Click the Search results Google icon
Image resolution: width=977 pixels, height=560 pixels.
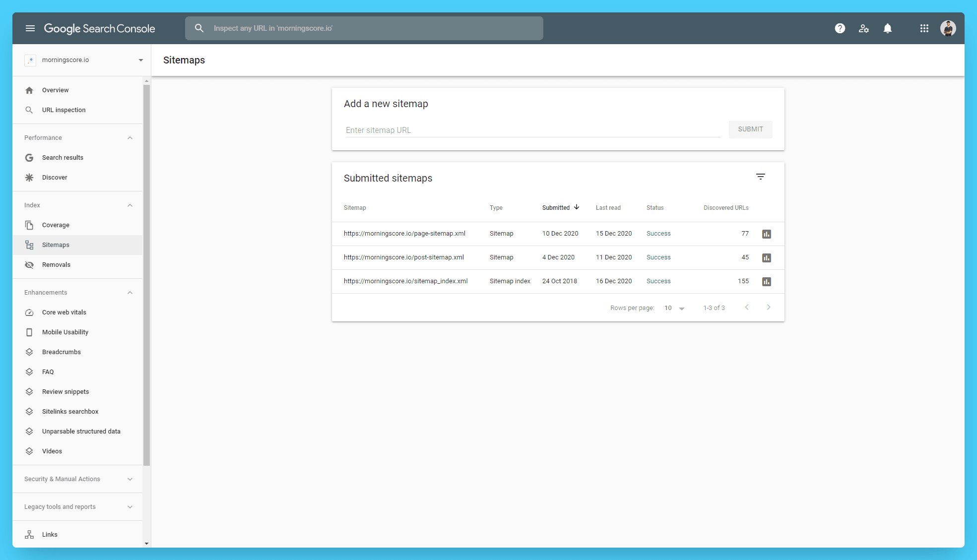click(x=29, y=158)
